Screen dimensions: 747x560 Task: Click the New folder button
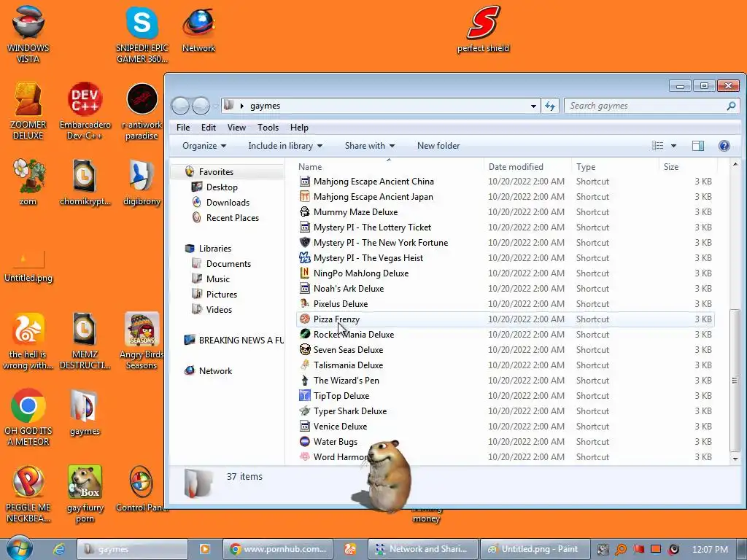click(438, 146)
